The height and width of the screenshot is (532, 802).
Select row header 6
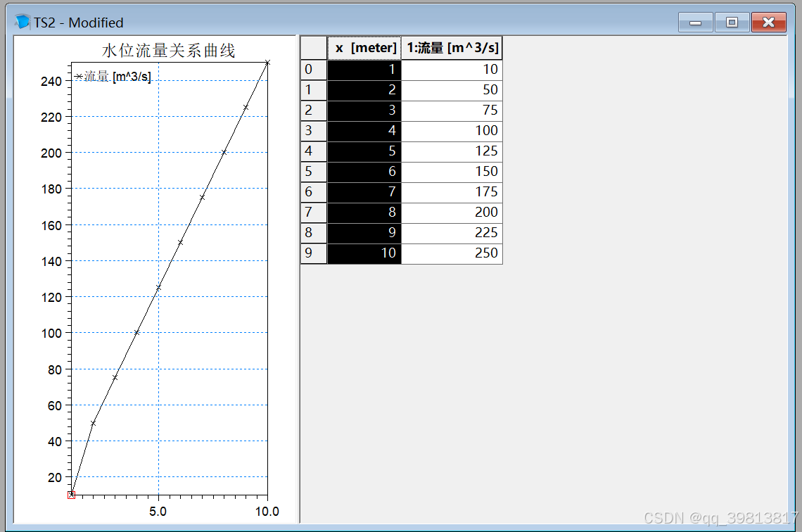tap(314, 192)
